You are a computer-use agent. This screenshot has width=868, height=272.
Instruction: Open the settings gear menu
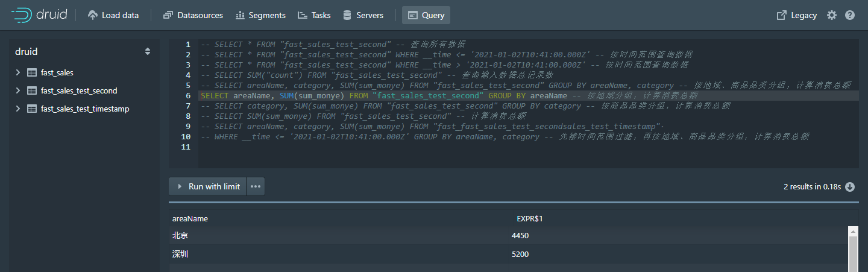click(832, 15)
